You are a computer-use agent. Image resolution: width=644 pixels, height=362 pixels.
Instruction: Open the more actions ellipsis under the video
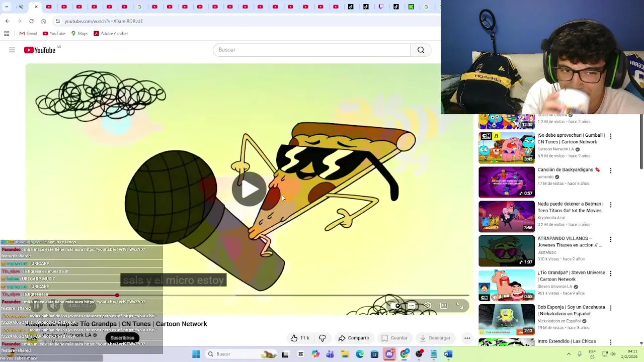coord(467,338)
